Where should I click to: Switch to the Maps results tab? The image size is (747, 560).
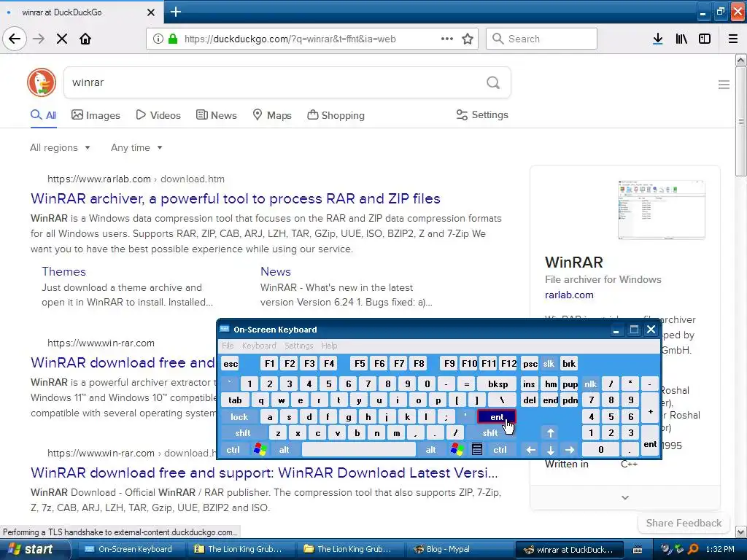(272, 115)
